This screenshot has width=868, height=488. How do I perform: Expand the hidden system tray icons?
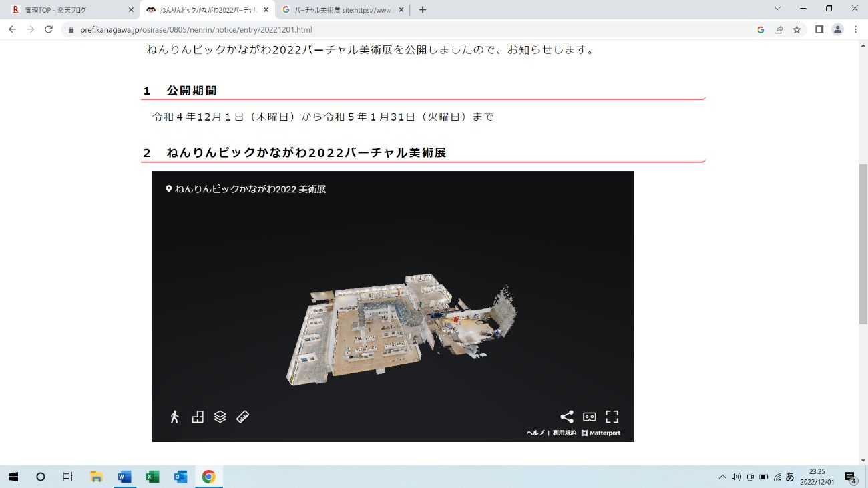click(722, 477)
